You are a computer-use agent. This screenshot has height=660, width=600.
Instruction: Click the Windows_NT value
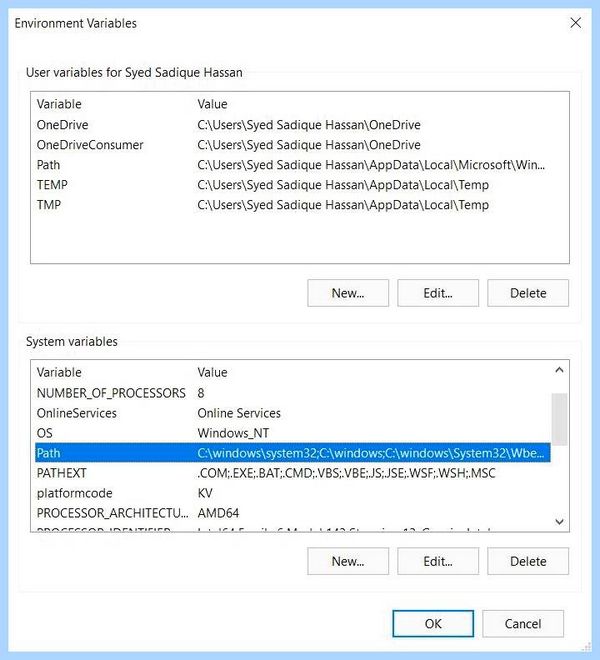click(233, 433)
